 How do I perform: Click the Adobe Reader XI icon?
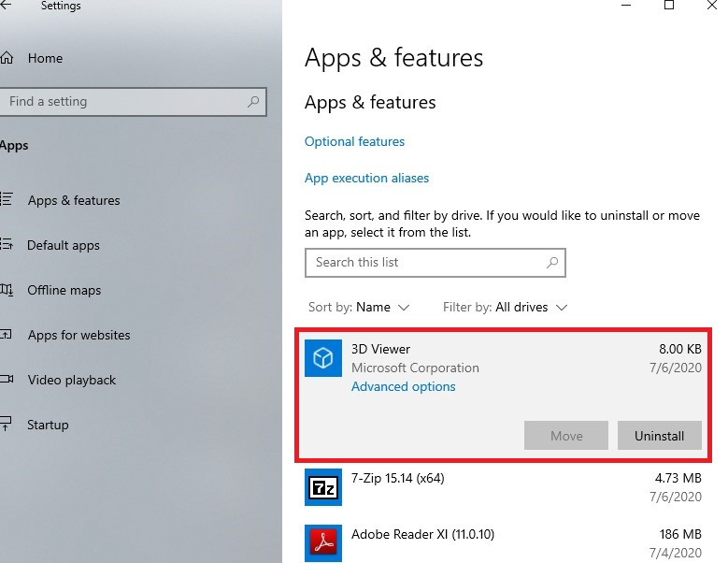point(323,543)
